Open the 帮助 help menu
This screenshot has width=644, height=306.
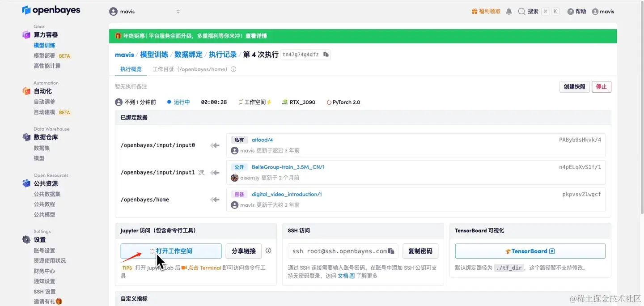click(577, 12)
